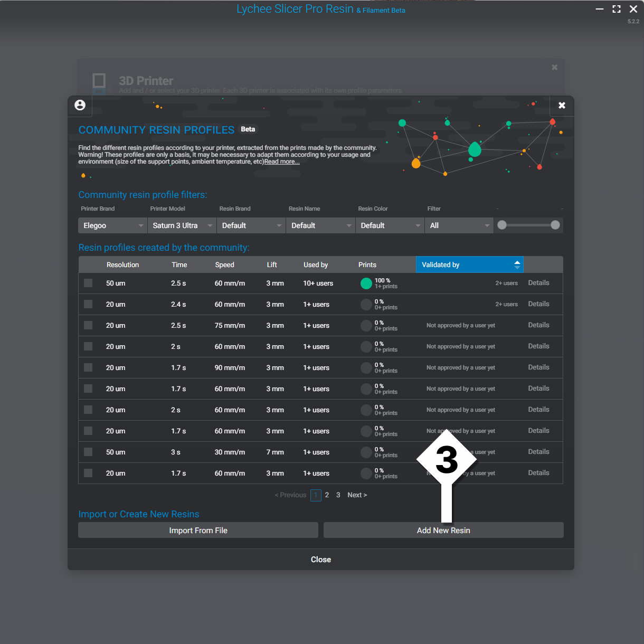
Task: Enter fullscreen using the titlebar icon
Action: tap(617, 9)
